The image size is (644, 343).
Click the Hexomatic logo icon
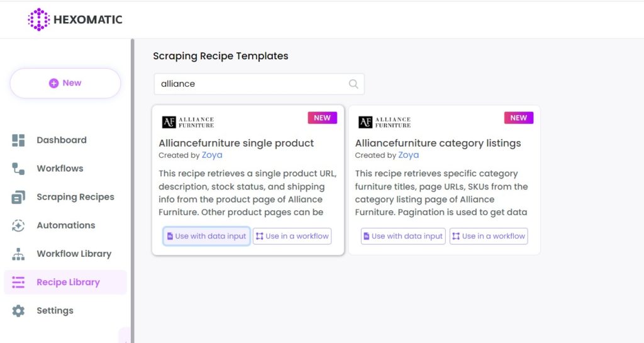tap(38, 20)
